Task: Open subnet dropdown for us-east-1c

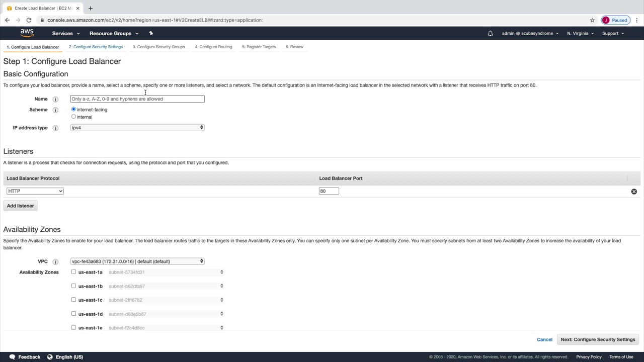Action: pos(166,300)
